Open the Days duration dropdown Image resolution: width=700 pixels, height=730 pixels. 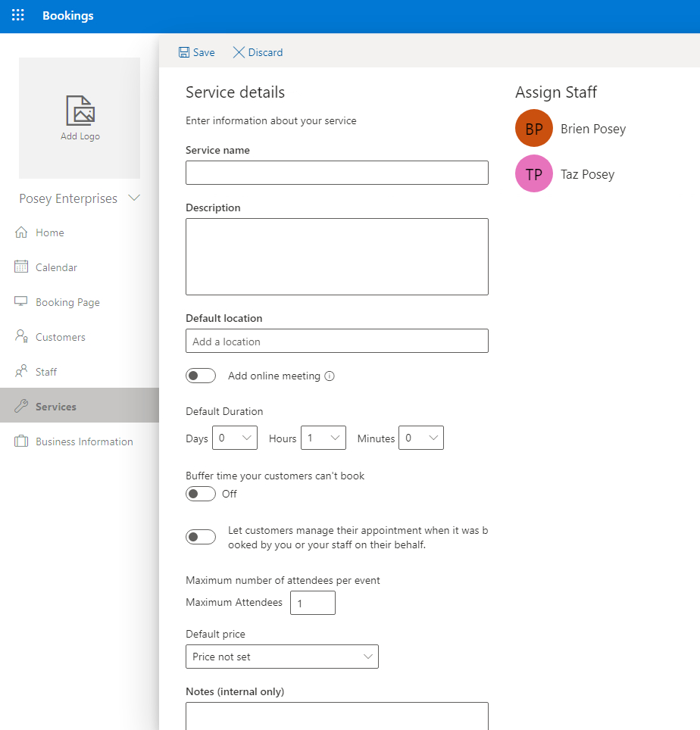pyautogui.click(x=235, y=438)
